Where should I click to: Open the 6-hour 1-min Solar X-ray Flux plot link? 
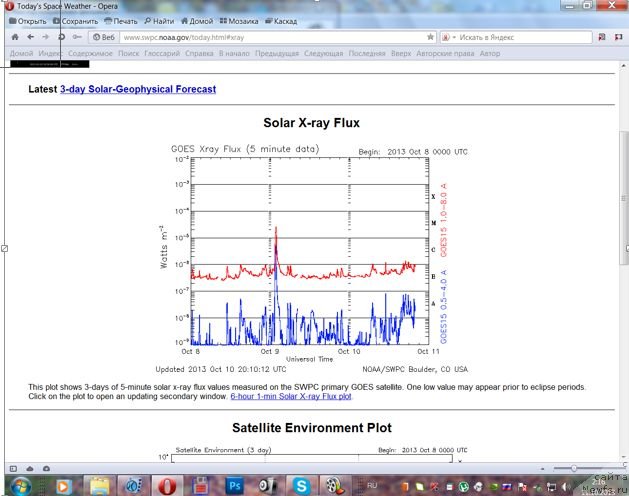tap(291, 397)
